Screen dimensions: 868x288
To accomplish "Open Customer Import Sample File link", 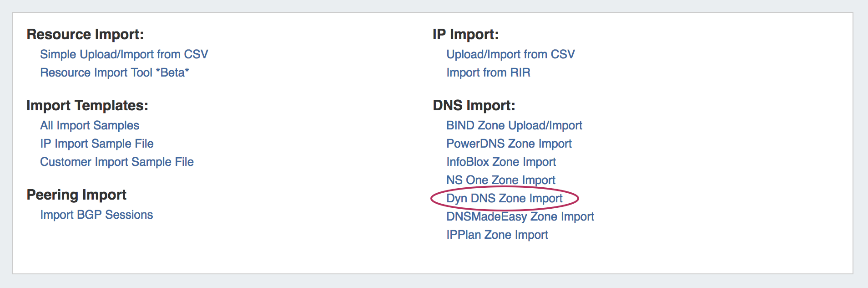I will tap(116, 162).
